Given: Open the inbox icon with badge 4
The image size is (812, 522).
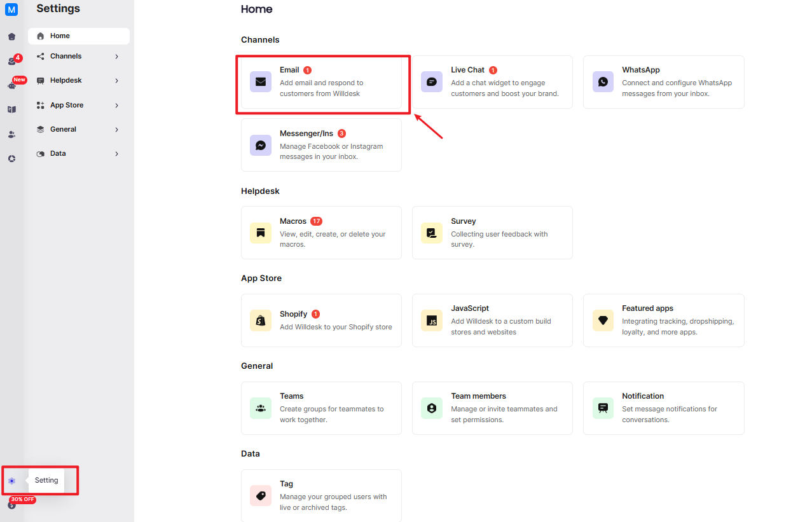Looking at the screenshot, I should point(11,61).
